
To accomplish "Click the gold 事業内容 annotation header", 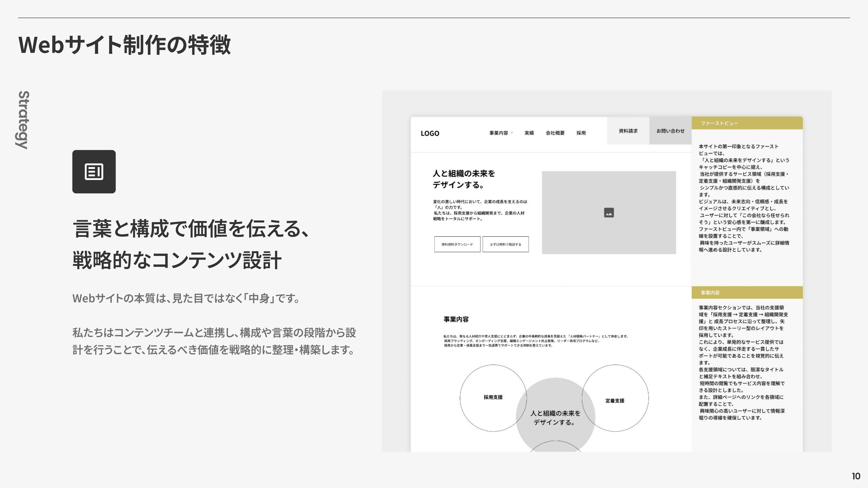I will [x=747, y=293].
